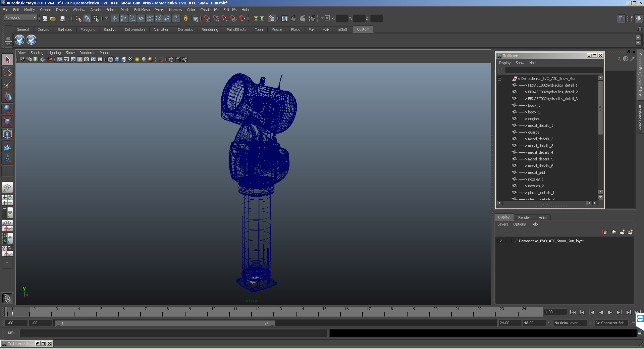
Task: Open a scene file
Action: (x=53, y=18)
